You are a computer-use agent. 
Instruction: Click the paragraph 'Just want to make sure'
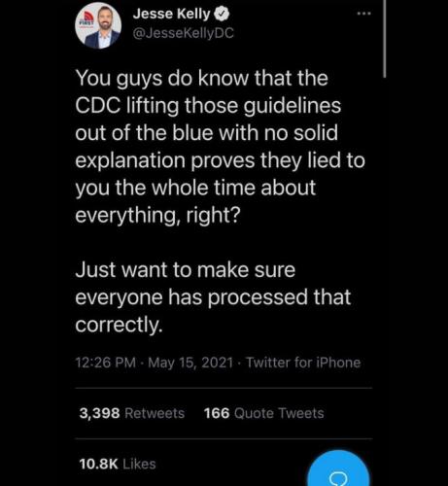click(x=213, y=297)
